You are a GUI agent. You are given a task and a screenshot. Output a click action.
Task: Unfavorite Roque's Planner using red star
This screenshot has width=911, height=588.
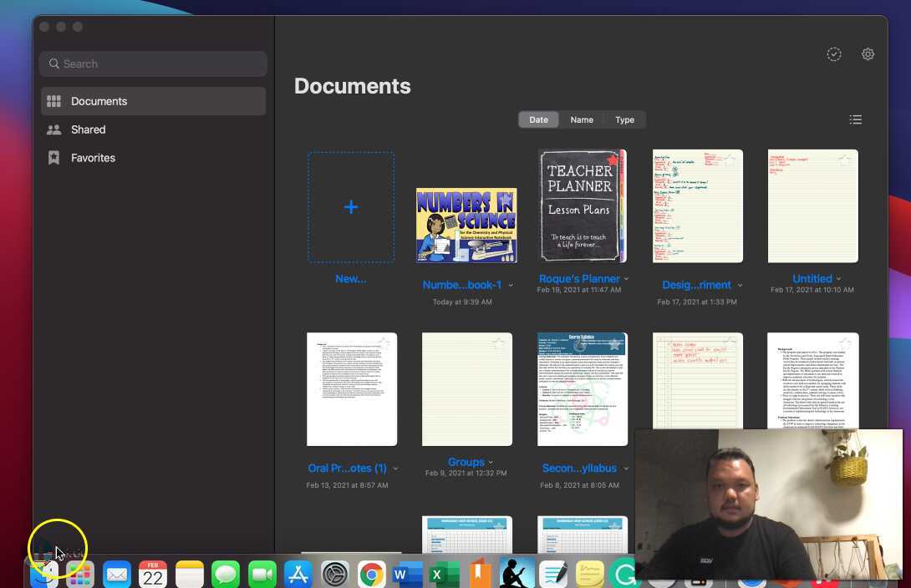coord(613,160)
